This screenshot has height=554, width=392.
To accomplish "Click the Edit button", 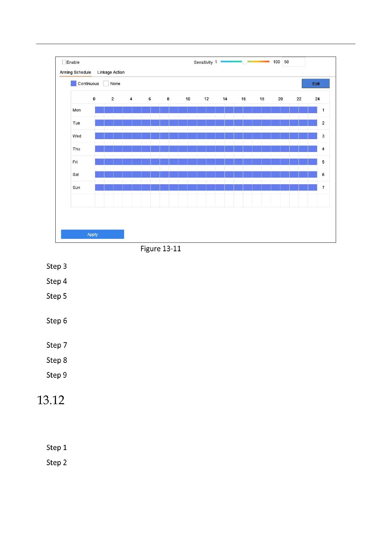I will coord(316,84).
